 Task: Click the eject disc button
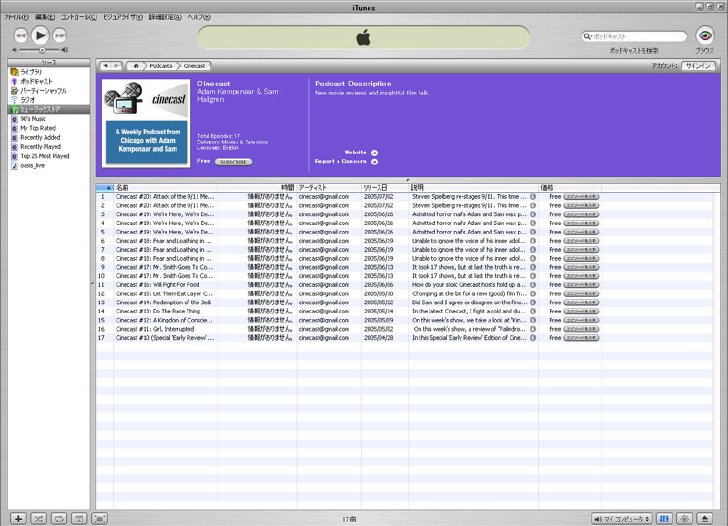pos(705,519)
